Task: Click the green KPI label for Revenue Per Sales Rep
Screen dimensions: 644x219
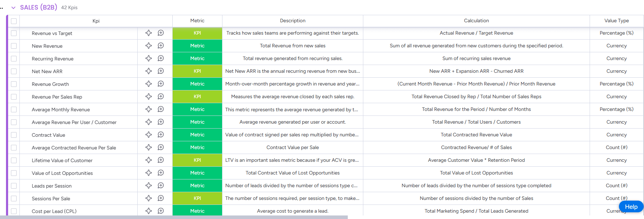Action: [x=197, y=96]
